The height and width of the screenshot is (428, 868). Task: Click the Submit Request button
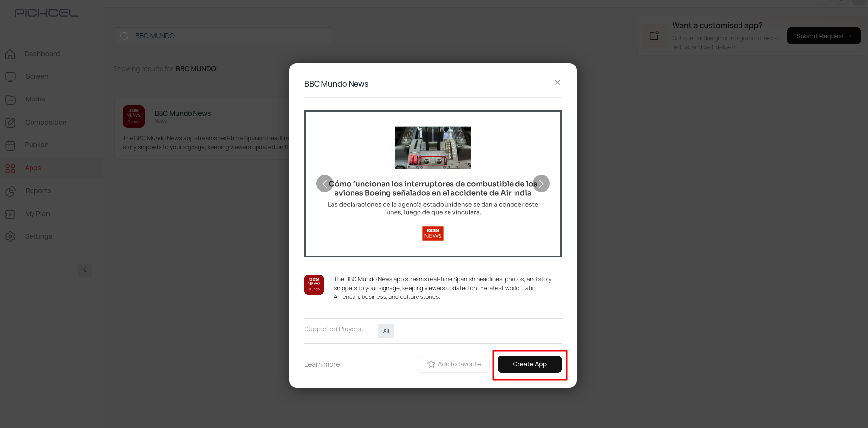[x=824, y=36]
